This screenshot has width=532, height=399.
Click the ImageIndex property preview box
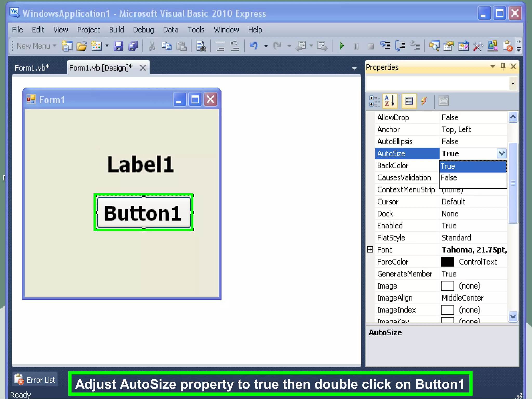447,310
